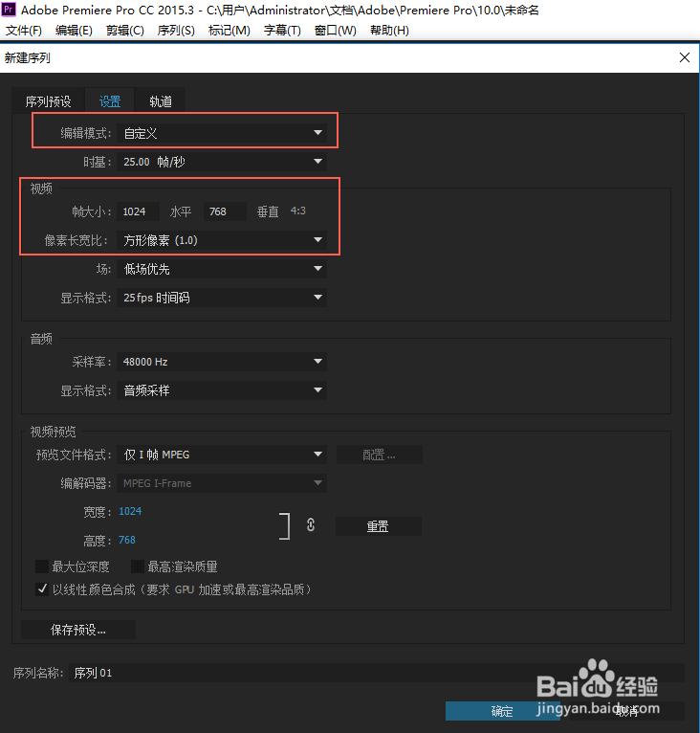Screen dimensions: 700x733
Task: Open the 标记(M) menu
Action: coord(229,31)
